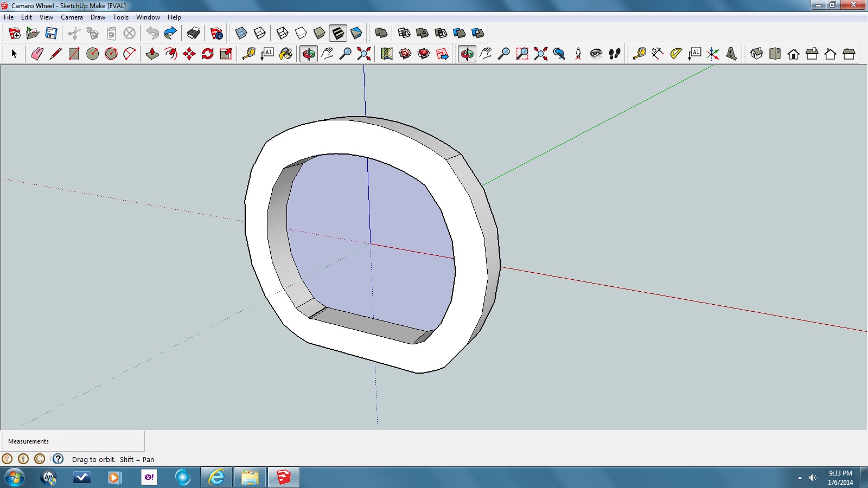Open Internet Explorer from taskbar
This screenshot has height=488, width=868.
(216, 478)
